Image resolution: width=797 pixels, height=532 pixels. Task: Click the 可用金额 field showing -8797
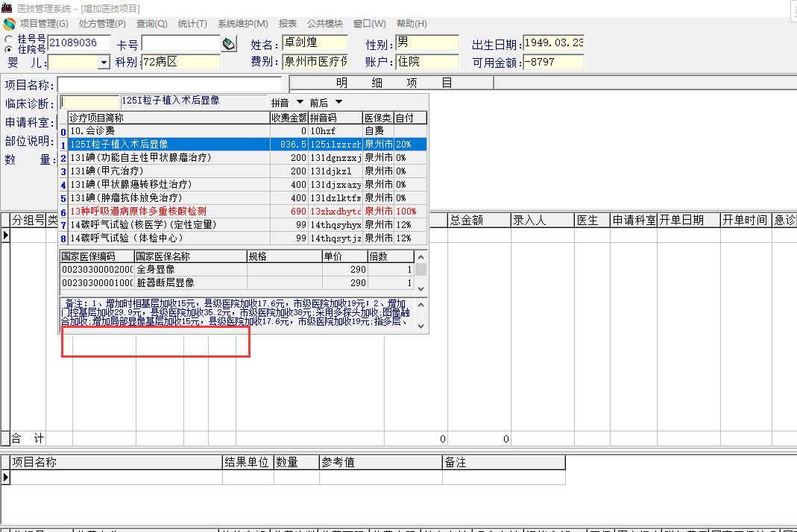pos(553,62)
